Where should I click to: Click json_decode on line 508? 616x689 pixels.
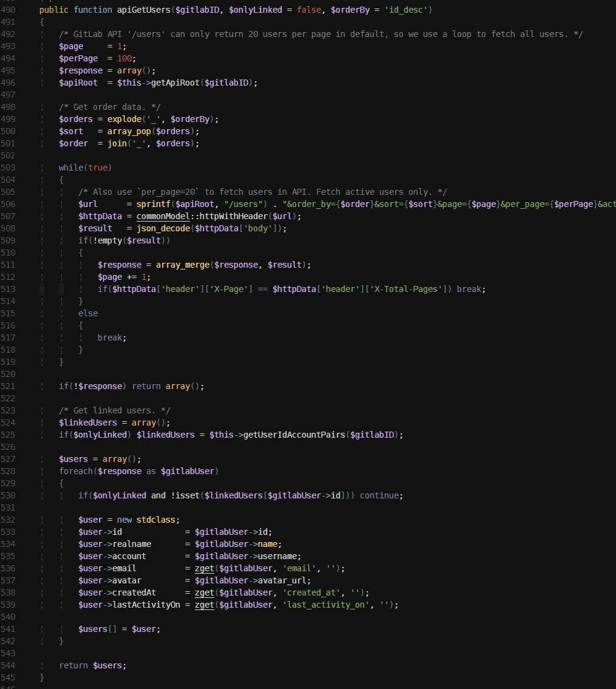pyautogui.click(x=163, y=228)
